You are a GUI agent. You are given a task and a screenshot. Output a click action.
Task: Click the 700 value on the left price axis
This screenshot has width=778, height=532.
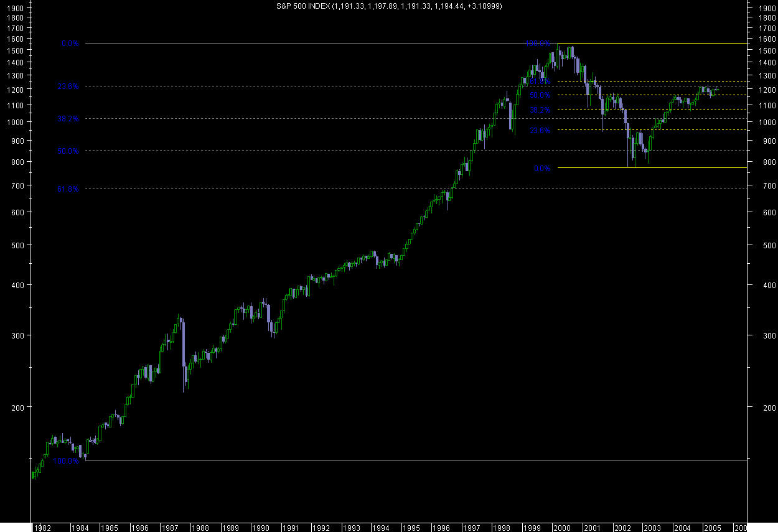[18, 186]
